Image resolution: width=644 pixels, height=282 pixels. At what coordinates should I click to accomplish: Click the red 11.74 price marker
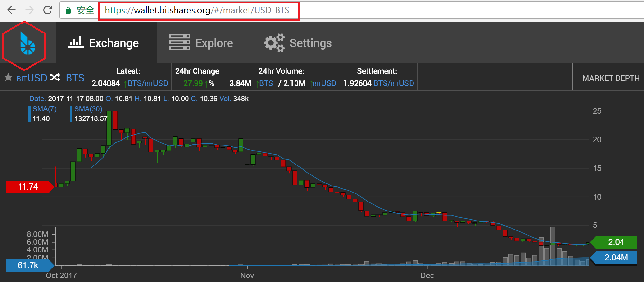point(30,187)
